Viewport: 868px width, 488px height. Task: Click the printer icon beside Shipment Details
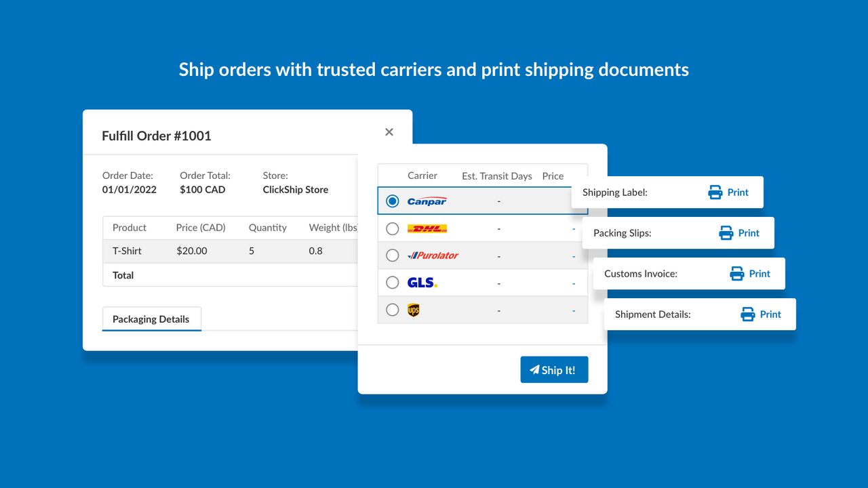click(746, 314)
